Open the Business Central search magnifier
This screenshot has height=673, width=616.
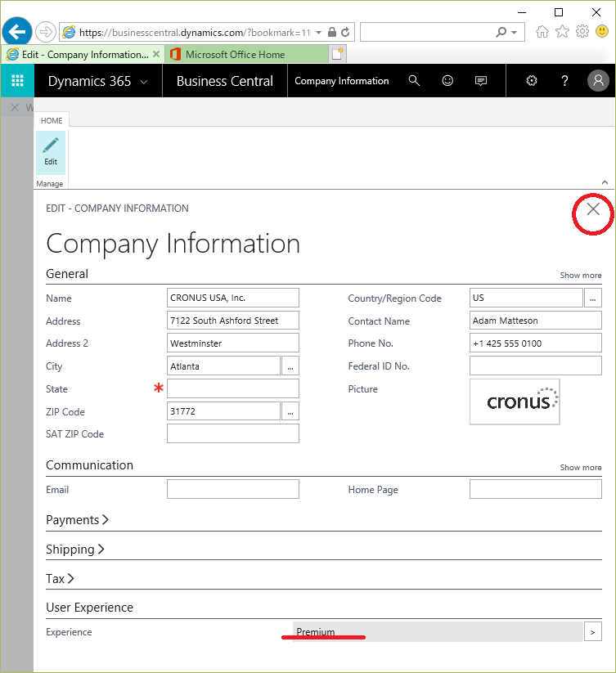(x=414, y=81)
